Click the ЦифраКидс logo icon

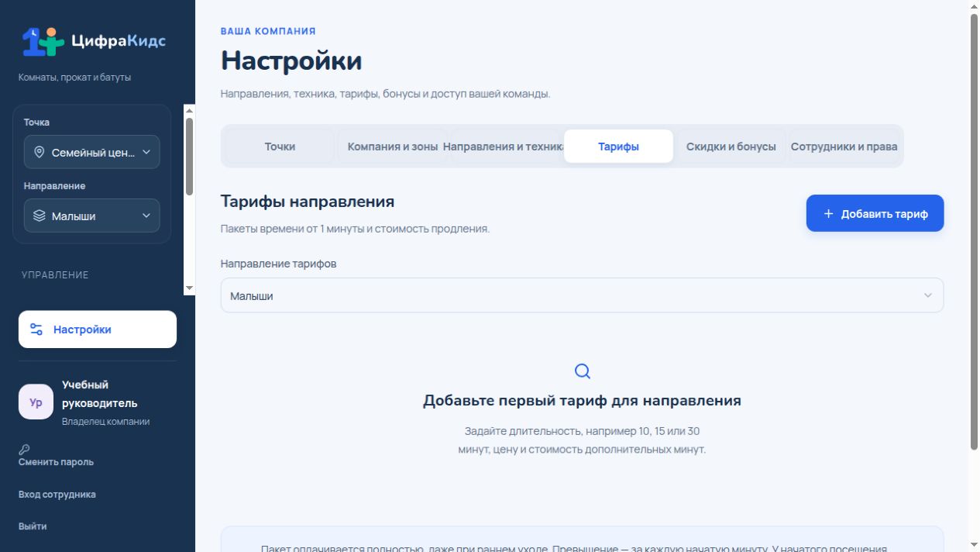click(x=43, y=41)
